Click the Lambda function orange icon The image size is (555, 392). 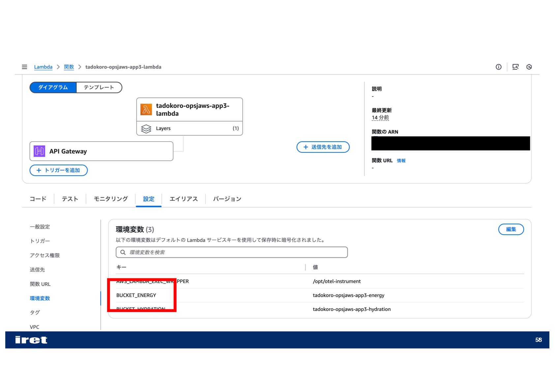click(x=146, y=109)
